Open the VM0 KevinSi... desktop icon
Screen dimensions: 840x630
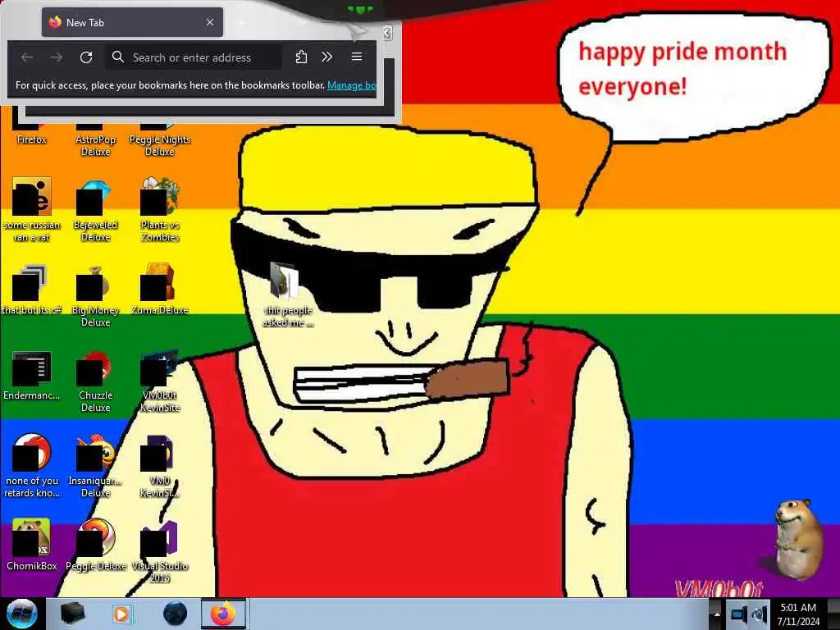click(160, 466)
